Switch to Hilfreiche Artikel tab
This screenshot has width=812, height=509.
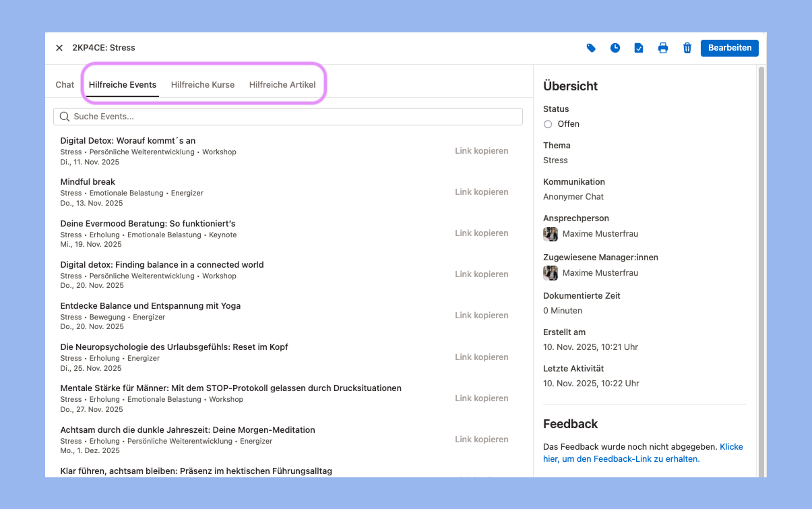pos(282,85)
